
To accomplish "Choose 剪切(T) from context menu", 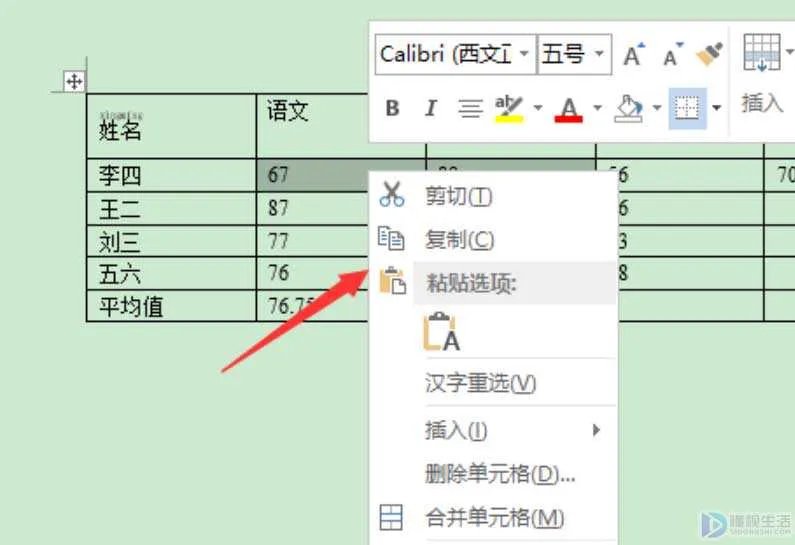I will [x=493, y=196].
